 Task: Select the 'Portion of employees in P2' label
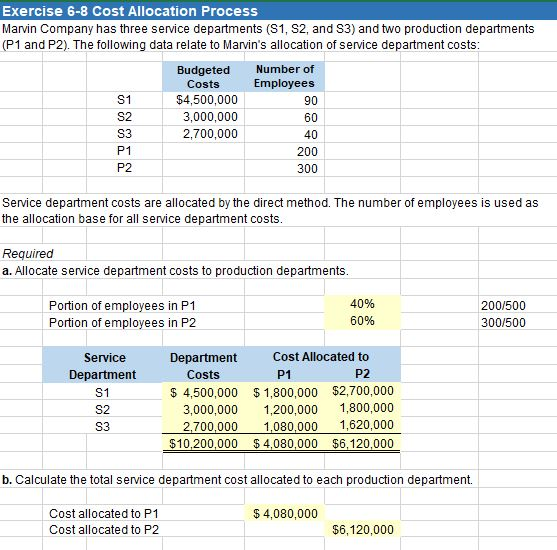click(x=122, y=323)
